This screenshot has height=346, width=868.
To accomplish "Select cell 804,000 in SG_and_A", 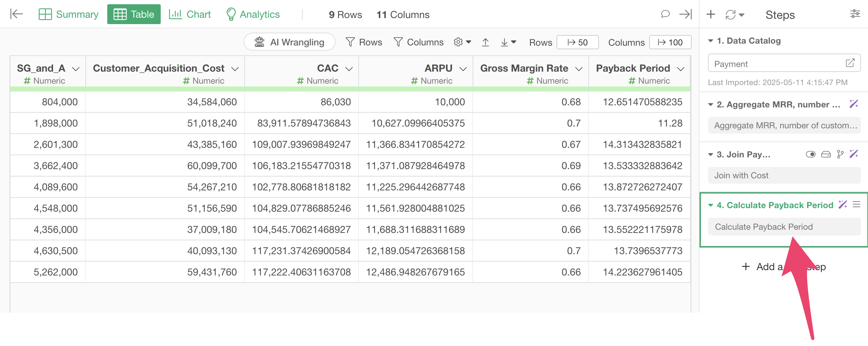I will coord(48,102).
